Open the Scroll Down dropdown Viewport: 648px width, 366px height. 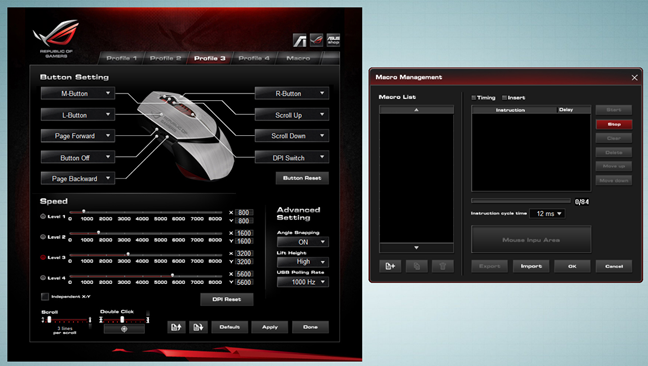(292, 135)
